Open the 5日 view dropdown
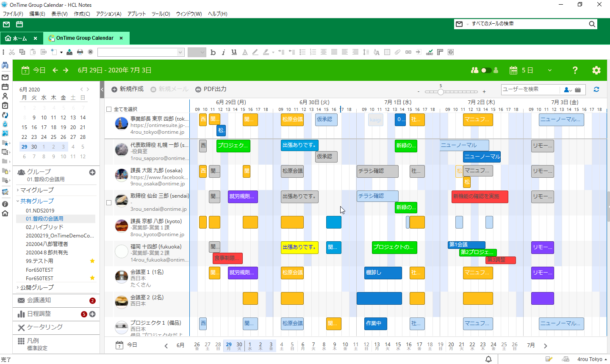610x364 pixels. (x=550, y=70)
